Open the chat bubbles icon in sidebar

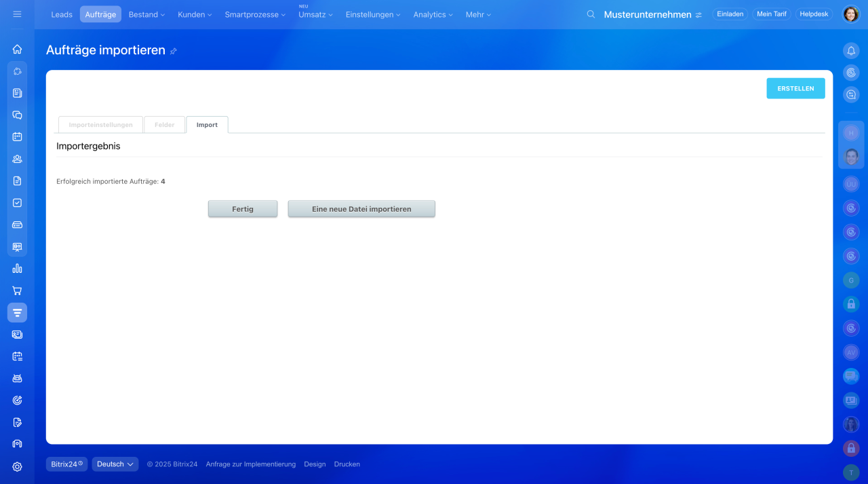(17, 115)
